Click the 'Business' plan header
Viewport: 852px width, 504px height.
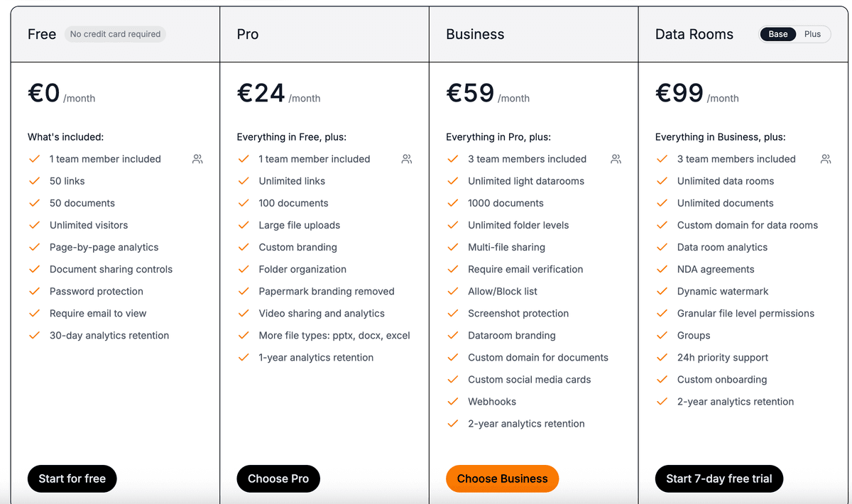[475, 33]
